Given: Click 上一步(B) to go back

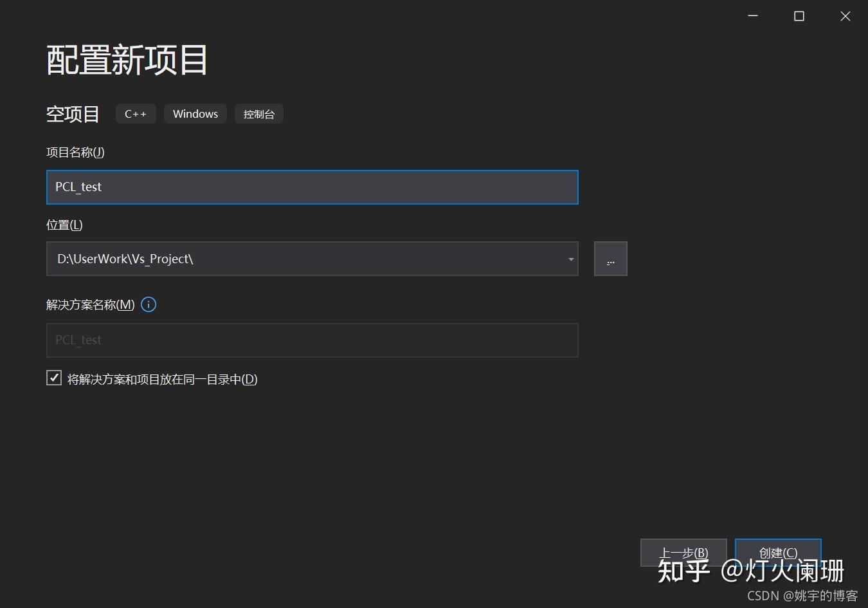Looking at the screenshot, I should (683, 552).
